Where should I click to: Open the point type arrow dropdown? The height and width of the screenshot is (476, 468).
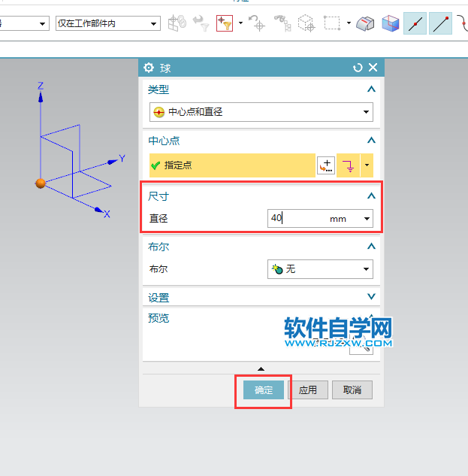[367, 165]
